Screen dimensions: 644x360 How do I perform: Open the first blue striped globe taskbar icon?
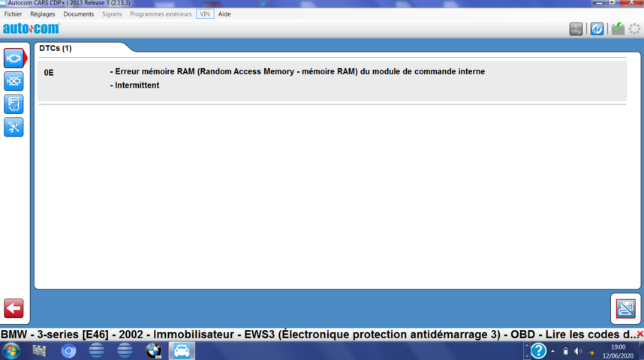[97, 351]
